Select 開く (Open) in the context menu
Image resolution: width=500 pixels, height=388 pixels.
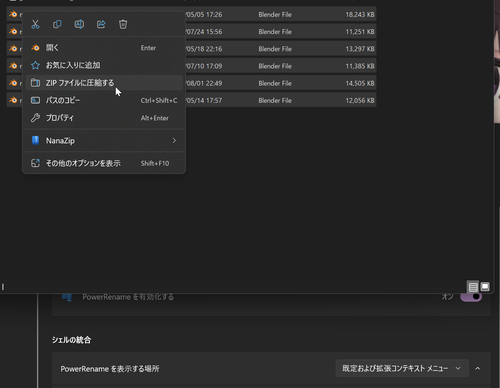(x=104, y=48)
